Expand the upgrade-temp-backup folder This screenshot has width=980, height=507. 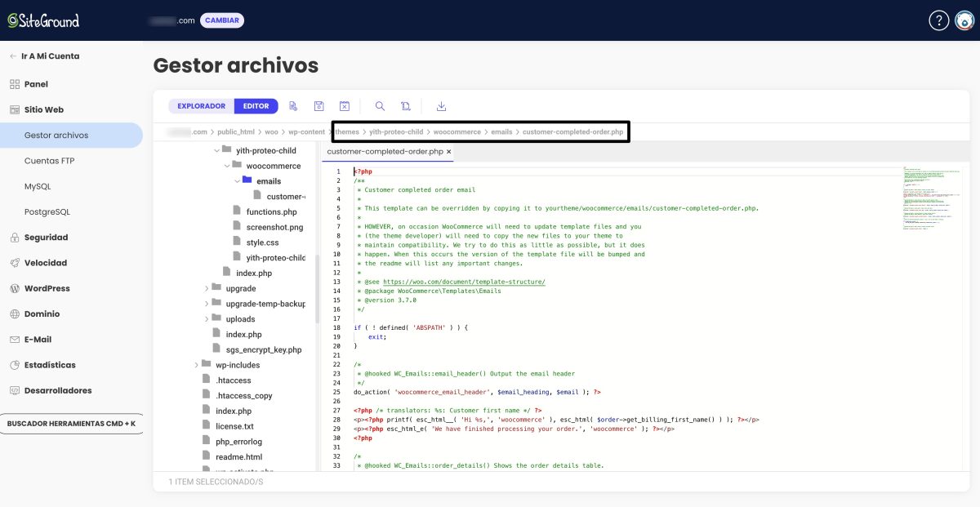(207, 304)
